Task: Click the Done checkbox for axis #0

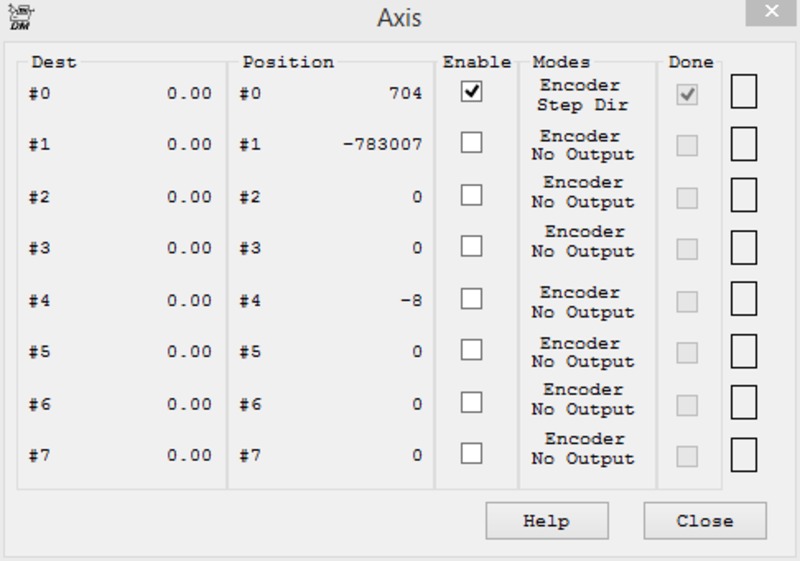Action: (x=687, y=95)
